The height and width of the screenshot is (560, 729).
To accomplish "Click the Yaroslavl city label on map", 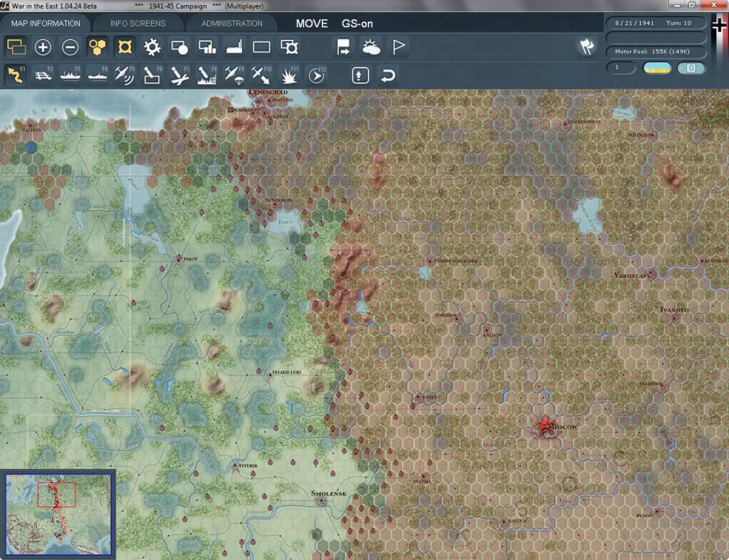I will [632, 275].
